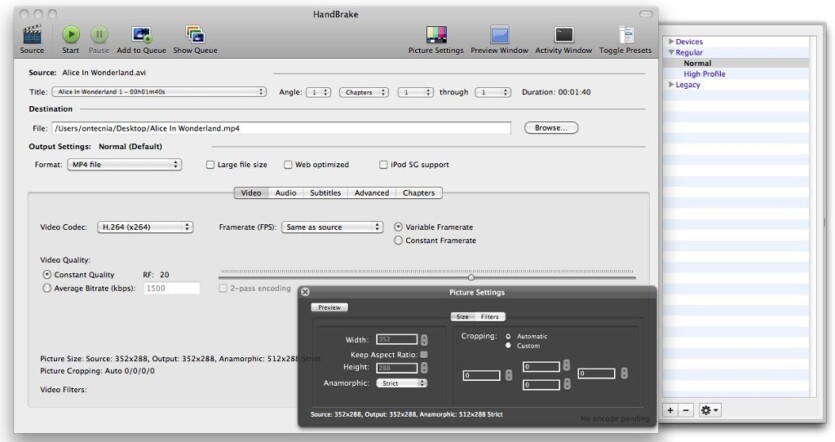Click the Height stepper arrows

tap(424, 368)
